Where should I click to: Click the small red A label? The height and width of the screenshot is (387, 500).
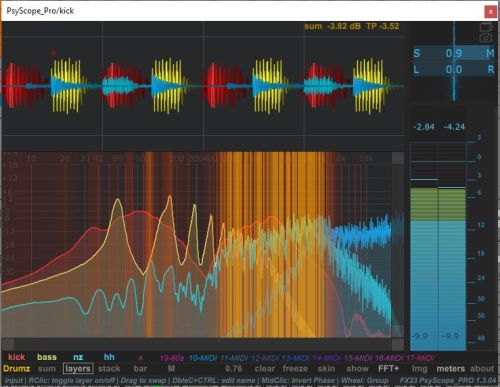pos(141,358)
